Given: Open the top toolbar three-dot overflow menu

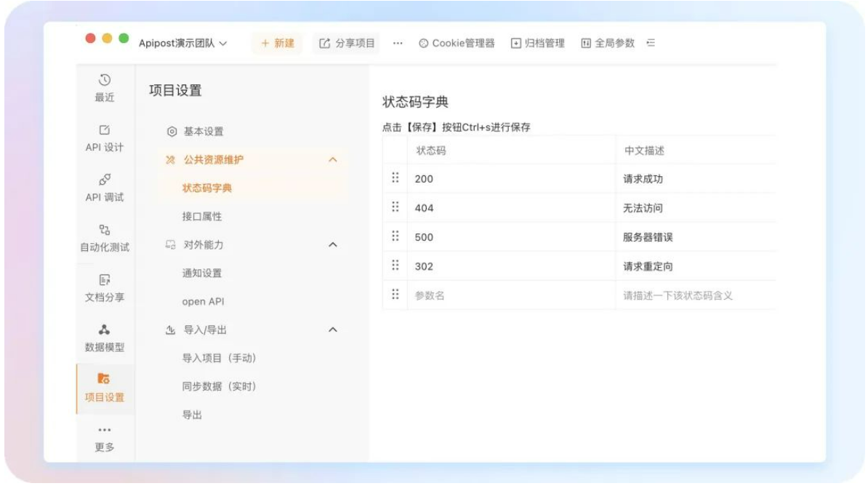Looking at the screenshot, I should (x=398, y=43).
